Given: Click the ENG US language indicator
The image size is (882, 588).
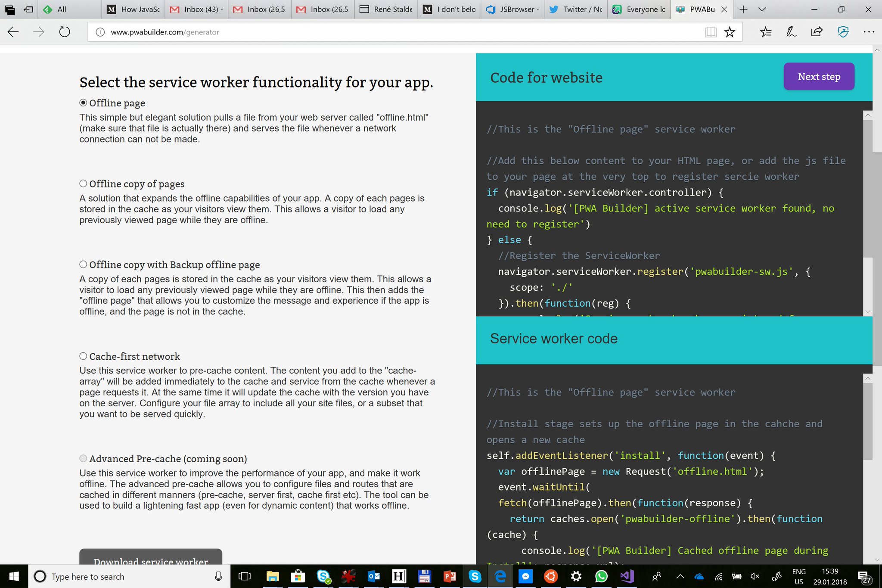Looking at the screenshot, I should [799, 576].
